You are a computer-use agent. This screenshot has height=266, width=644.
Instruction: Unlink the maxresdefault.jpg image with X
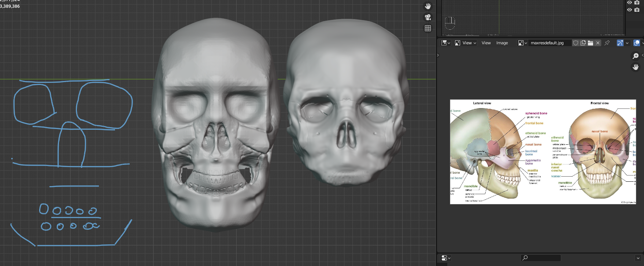(x=598, y=43)
